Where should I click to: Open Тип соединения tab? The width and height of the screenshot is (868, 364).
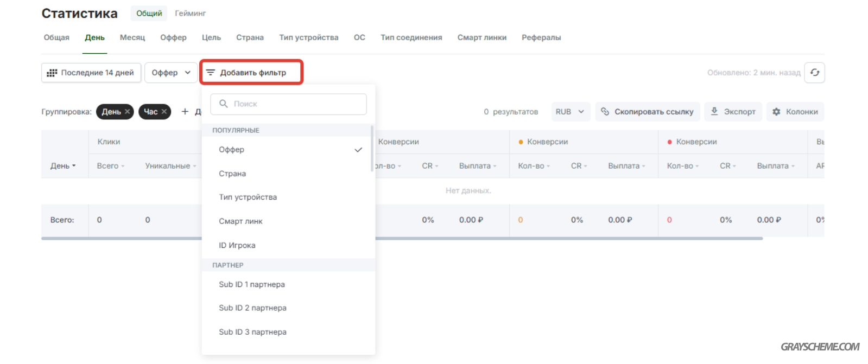pyautogui.click(x=411, y=37)
